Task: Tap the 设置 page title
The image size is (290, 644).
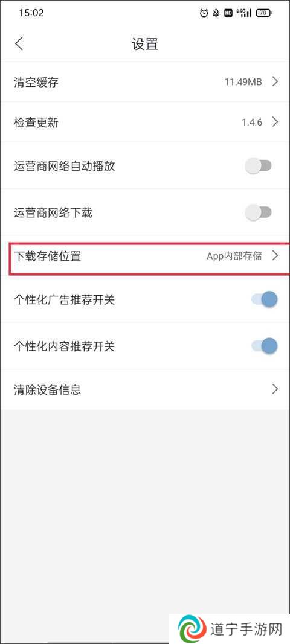Action: tap(145, 44)
